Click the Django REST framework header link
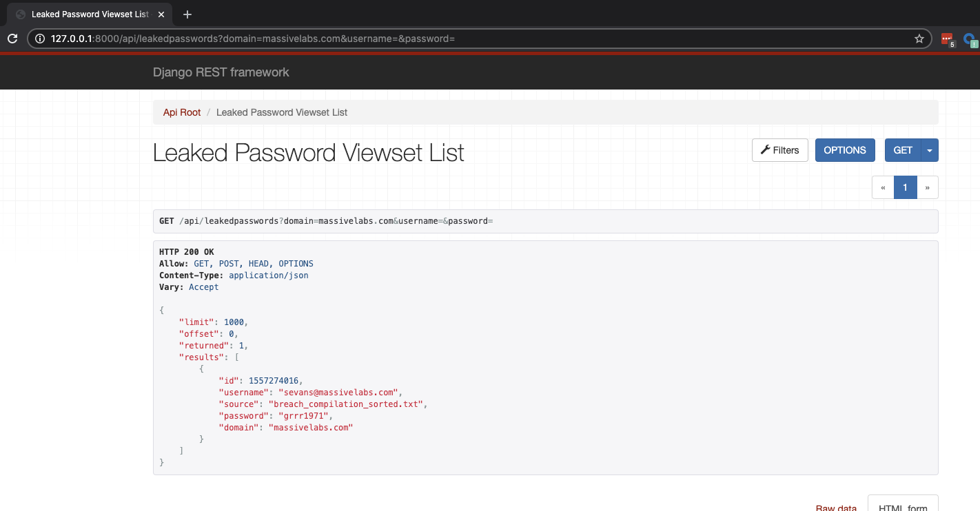 [221, 72]
